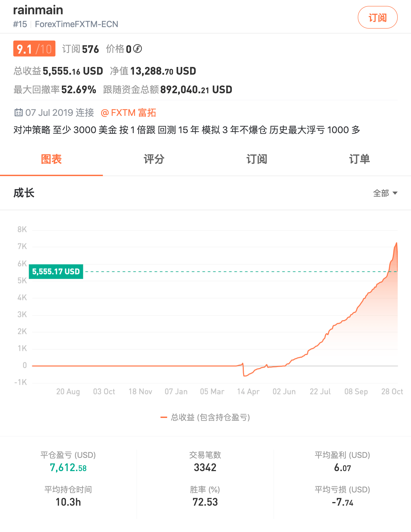Click the 胜率 72.53 statistic

[x=205, y=502]
